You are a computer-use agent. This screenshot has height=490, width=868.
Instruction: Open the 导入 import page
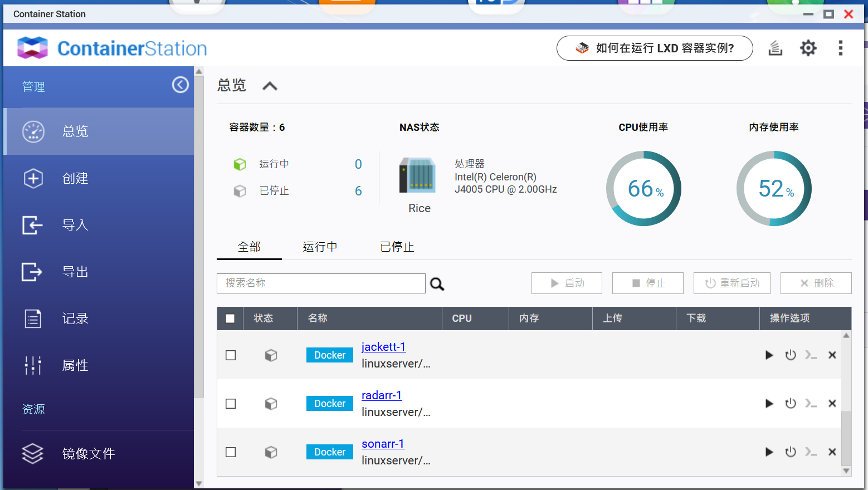(x=99, y=225)
